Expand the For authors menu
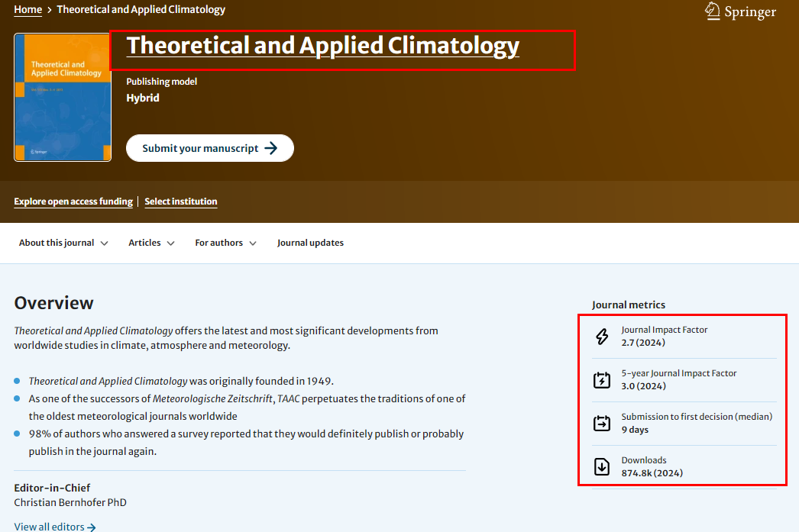The width and height of the screenshot is (799, 532). click(x=226, y=243)
